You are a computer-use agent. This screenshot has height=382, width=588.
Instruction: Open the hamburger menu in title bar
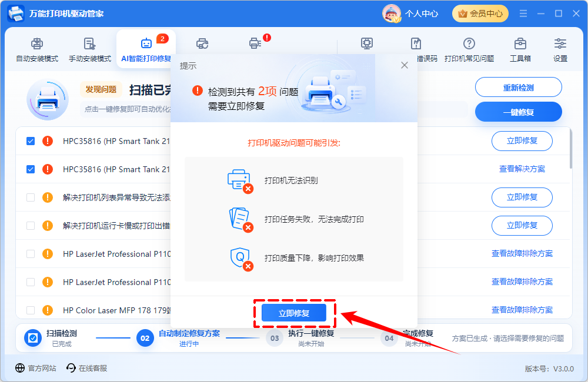point(523,14)
